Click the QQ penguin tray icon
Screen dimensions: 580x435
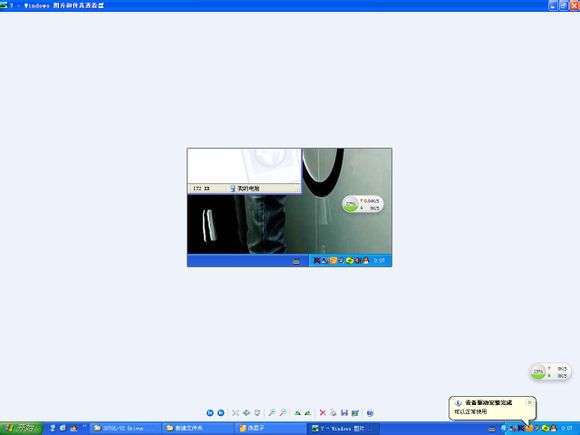[x=553, y=428]
